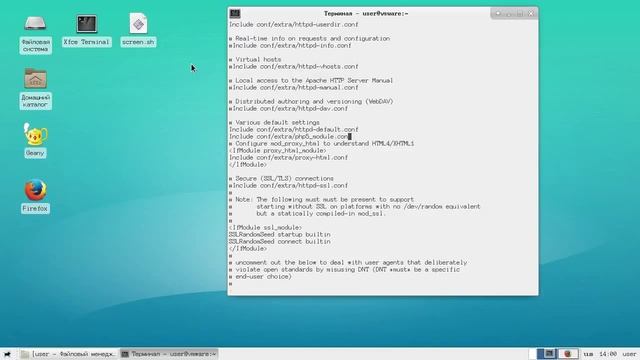The height and width of the screenshot is (360, 640).
Task: Click the '# Virtual hosts' comment line
Action: [255, 60]
